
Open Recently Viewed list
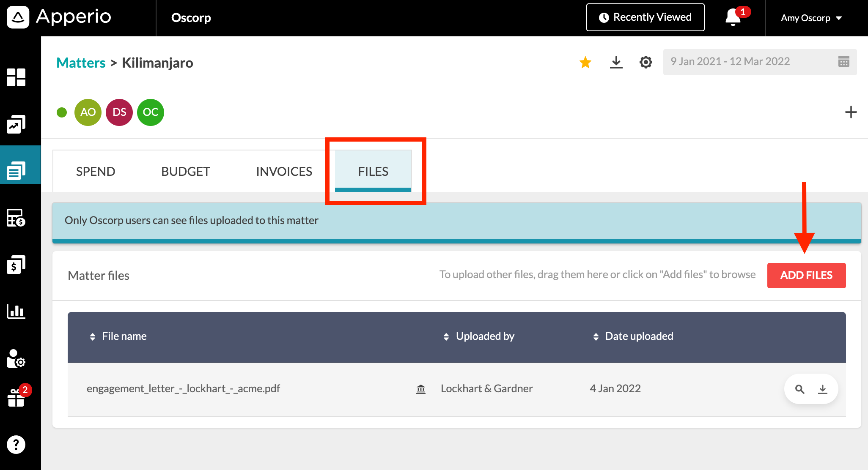click(x=646, y=17)
